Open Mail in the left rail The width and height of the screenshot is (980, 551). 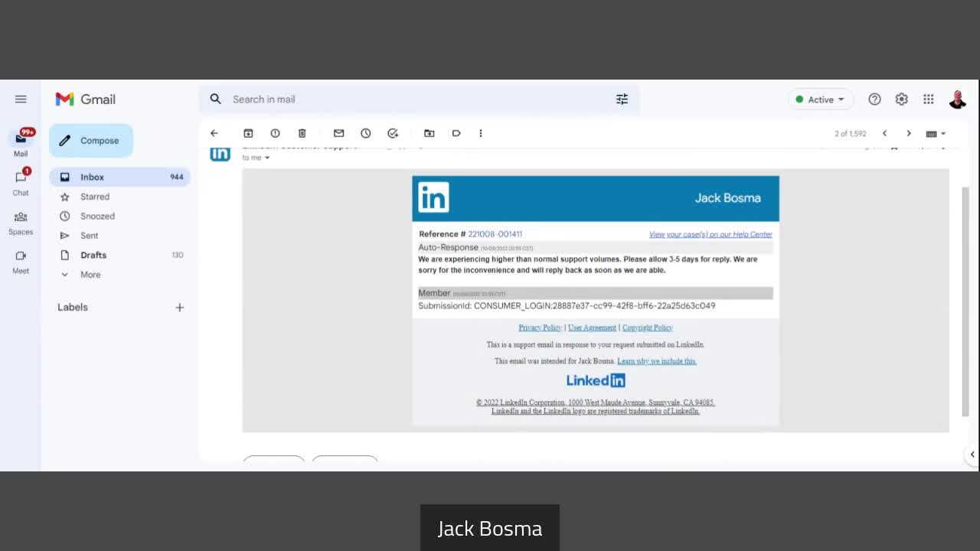tap(21, 143)
